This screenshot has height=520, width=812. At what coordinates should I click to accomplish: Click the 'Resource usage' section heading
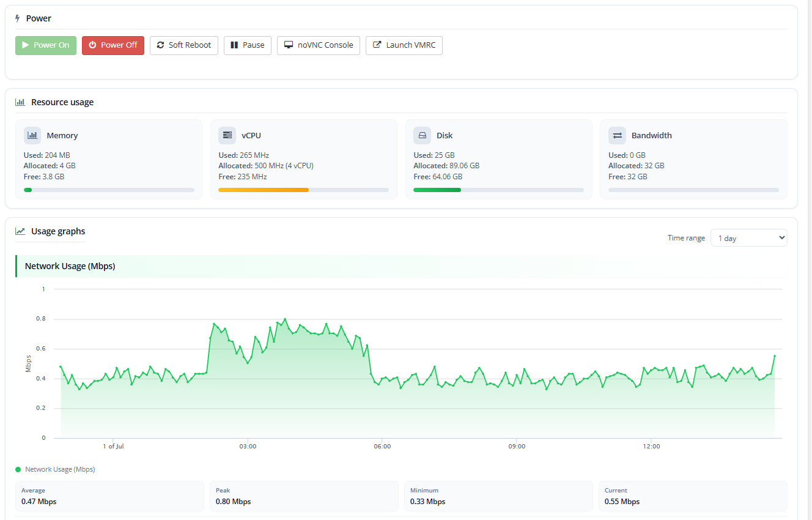(x=62, y=102)
